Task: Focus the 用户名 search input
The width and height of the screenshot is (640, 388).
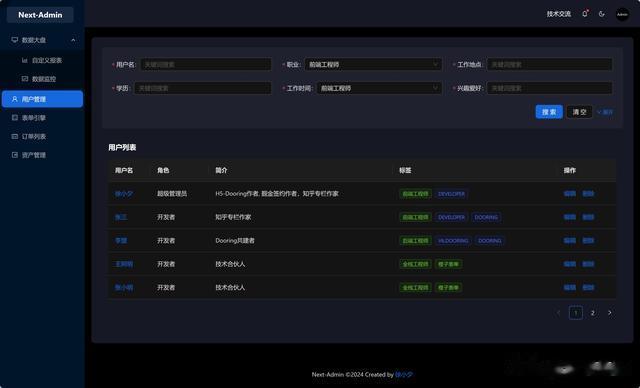Action: click(x=206, y=64)
